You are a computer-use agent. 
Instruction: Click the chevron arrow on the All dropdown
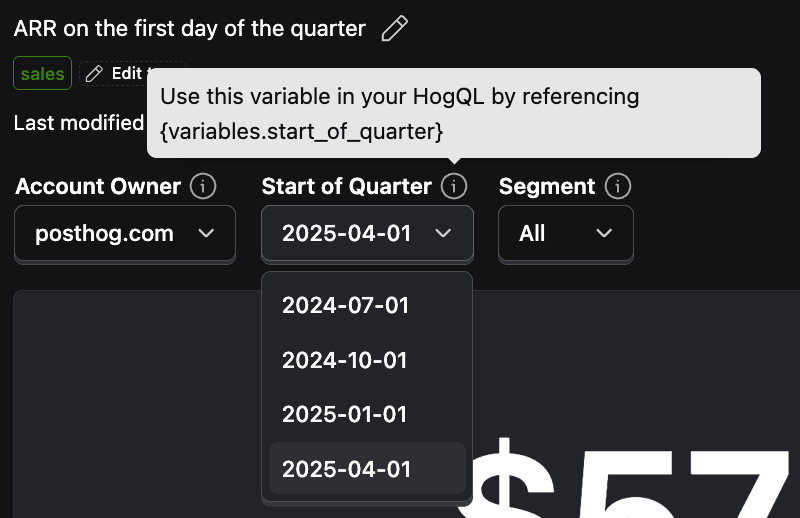click(604, 233)
